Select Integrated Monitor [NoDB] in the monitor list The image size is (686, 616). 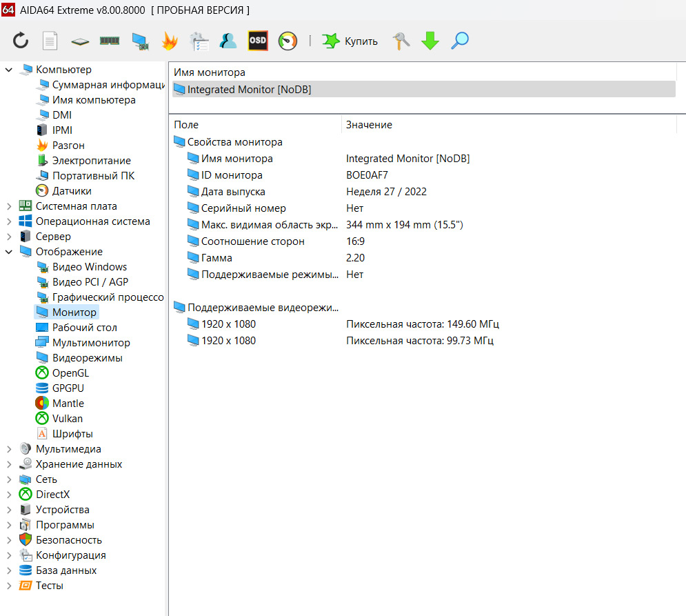(424, 89)
